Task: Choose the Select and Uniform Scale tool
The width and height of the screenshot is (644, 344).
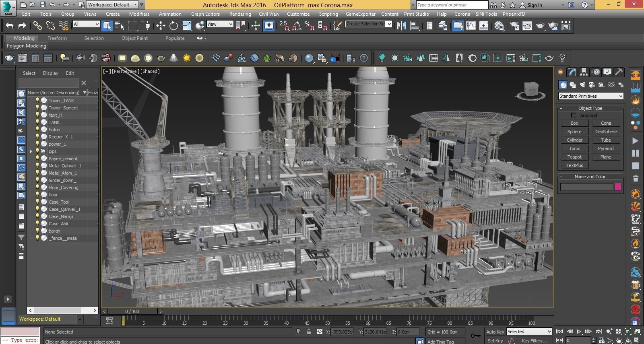Action: pos(187,26)
